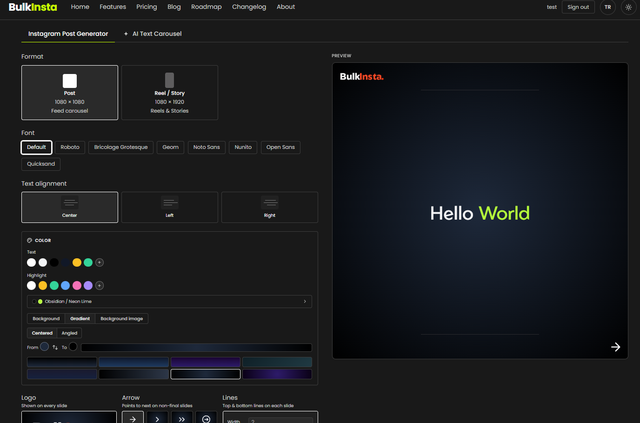Screen dimensions: 640x423
Task: Open the To gradient color picker
Action: (73, 347)
